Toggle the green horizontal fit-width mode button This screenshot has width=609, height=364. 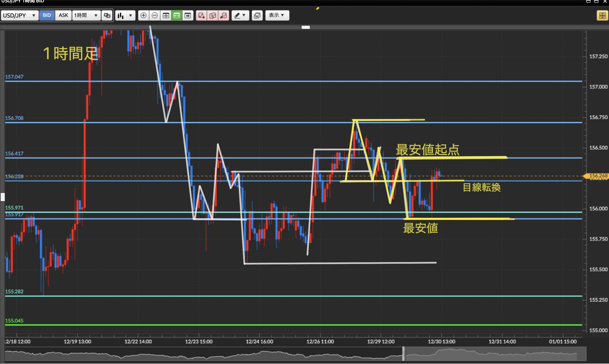(x=177, y=15)
